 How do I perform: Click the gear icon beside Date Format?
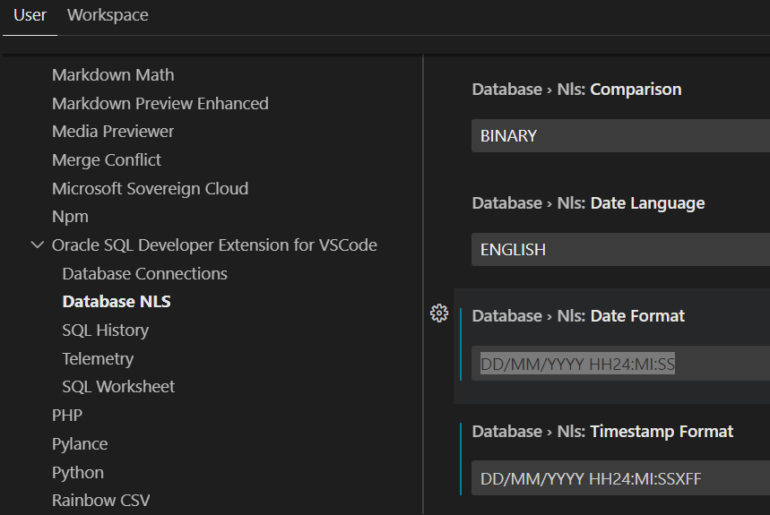pyautogui.click(x=438, y=314)
